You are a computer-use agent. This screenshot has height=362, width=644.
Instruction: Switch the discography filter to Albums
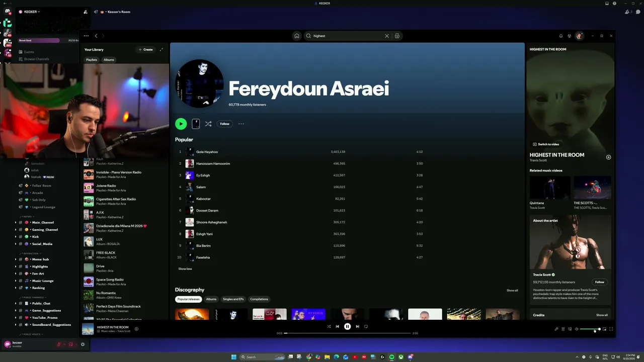click(211, 299)
